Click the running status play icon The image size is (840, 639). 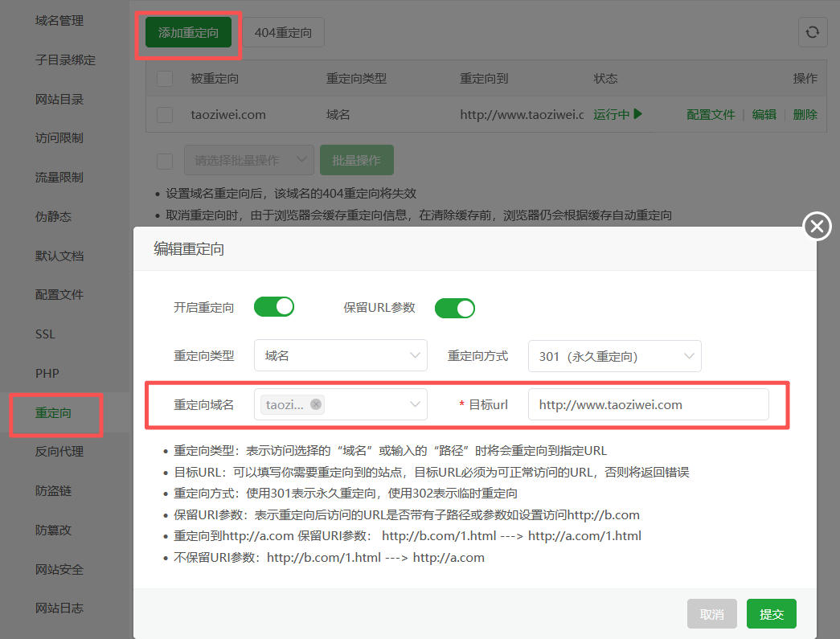click(x=638, y=114)
